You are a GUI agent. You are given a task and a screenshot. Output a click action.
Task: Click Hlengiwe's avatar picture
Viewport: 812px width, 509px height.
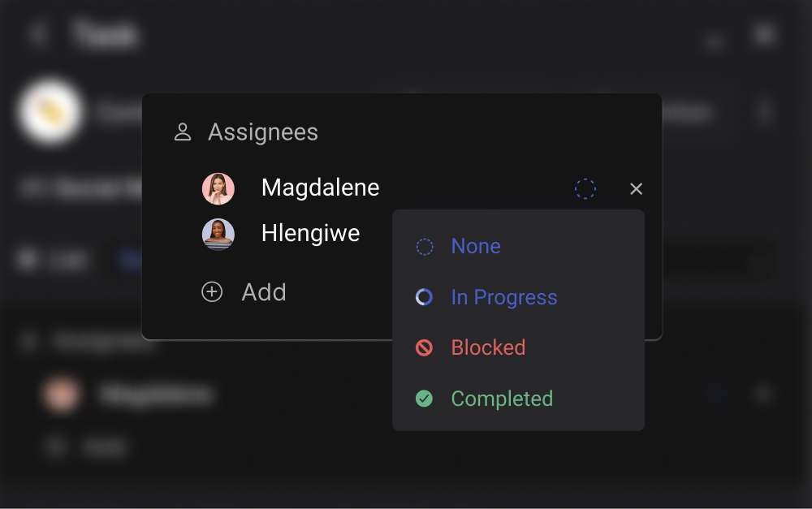point(218,233)
